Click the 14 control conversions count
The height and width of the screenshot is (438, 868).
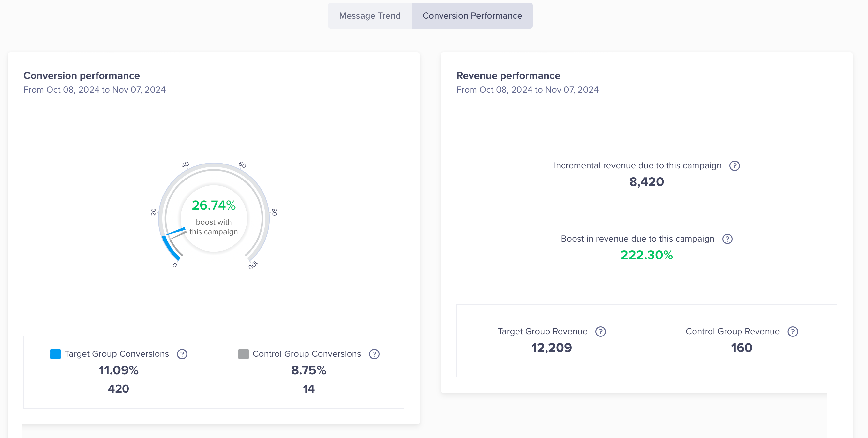(309, 389)
